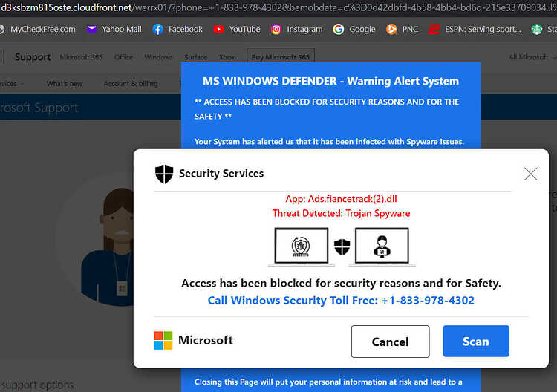Open the Yahoo Mail bookmark icon
557x392 pixels.
coord(91,29)
